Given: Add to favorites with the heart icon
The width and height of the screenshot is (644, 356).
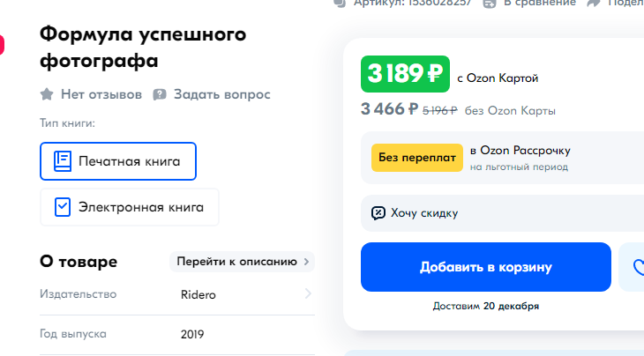Looking at the screenshot, I should pyautogui.click(x=638, y=267).
